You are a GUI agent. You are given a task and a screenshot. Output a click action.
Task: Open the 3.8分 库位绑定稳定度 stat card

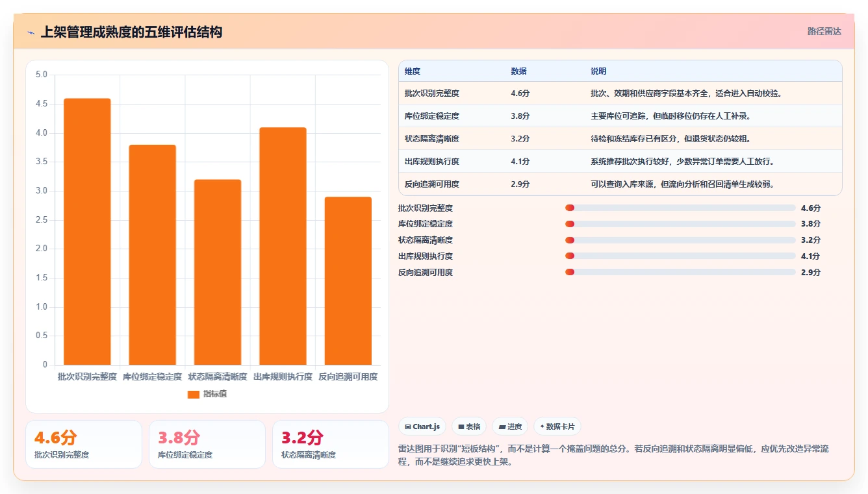click(x=207, y=444)
